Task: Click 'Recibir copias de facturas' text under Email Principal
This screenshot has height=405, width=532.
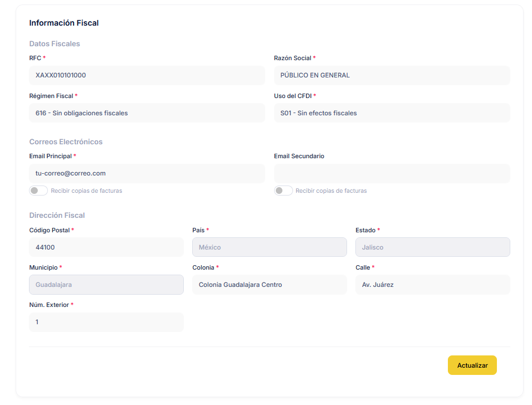Action: pyautogui.click(x=86, y=191)
